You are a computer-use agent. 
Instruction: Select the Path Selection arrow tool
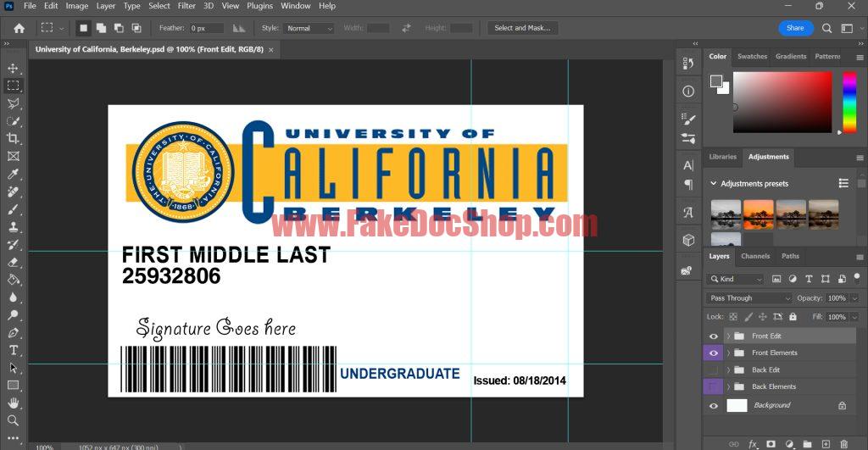tap(13, 368)
